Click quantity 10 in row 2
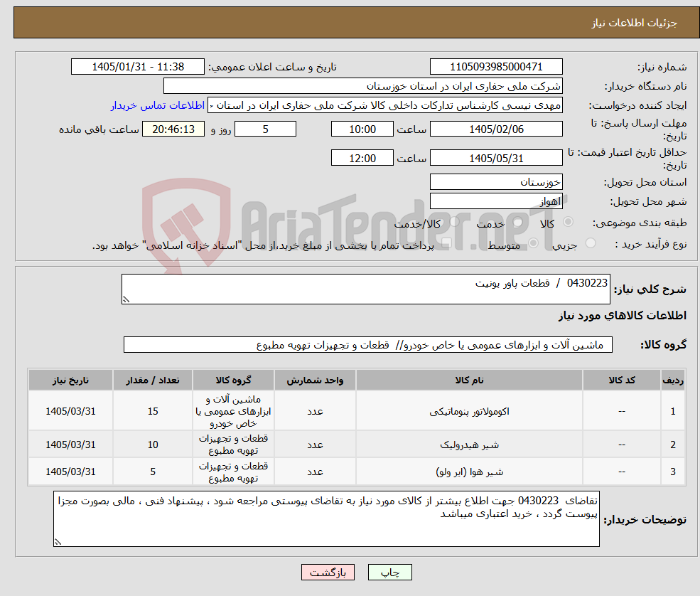Viewport: 700px width, 596px height. pyautogui.click(x=153, y=445)
